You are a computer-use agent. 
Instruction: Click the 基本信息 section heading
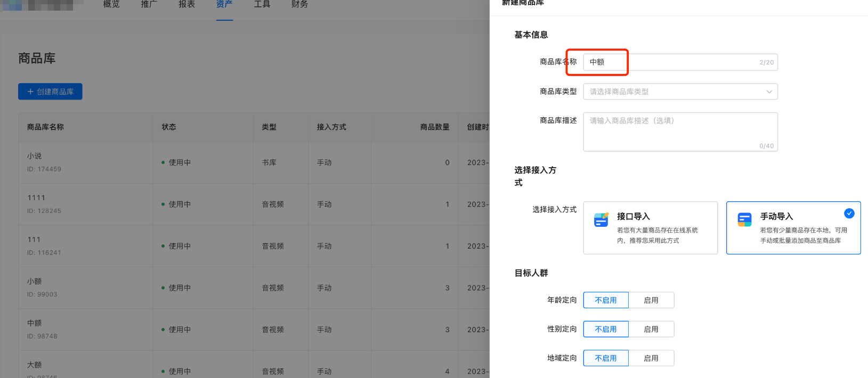[531, 35]
